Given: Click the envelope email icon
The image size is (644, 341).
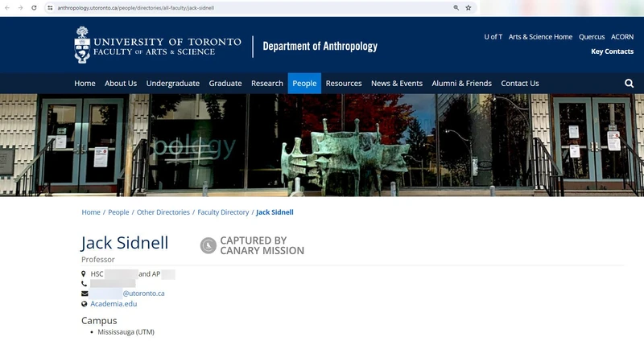Looking at the screenshot, I should click(x=85, y=294).
